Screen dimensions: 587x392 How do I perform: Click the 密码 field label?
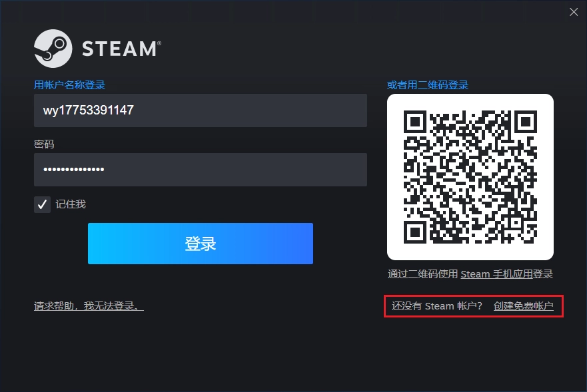coord(44,144)
